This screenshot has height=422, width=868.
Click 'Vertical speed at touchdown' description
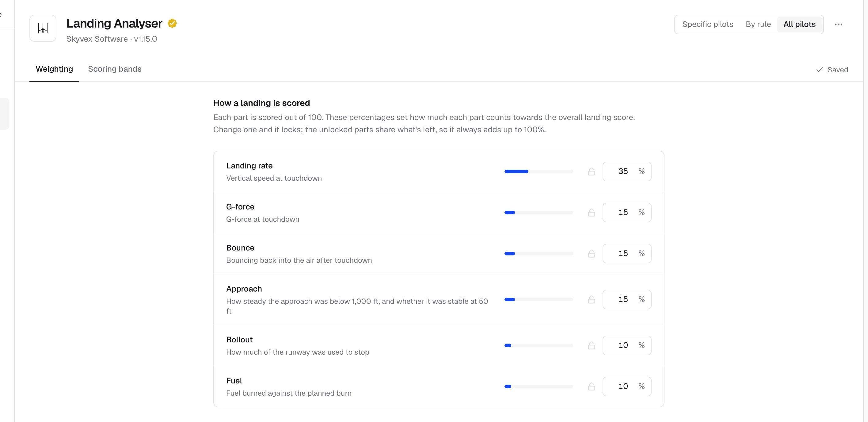274,178
